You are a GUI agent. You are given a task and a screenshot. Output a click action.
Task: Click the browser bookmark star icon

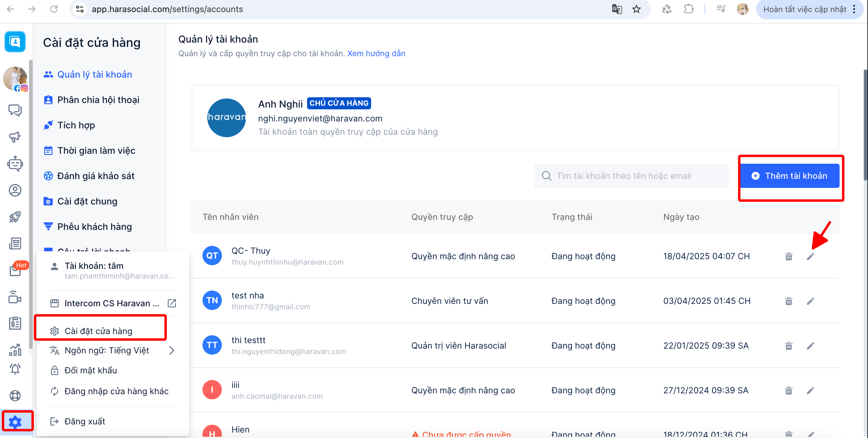click(x=636, y=9)
